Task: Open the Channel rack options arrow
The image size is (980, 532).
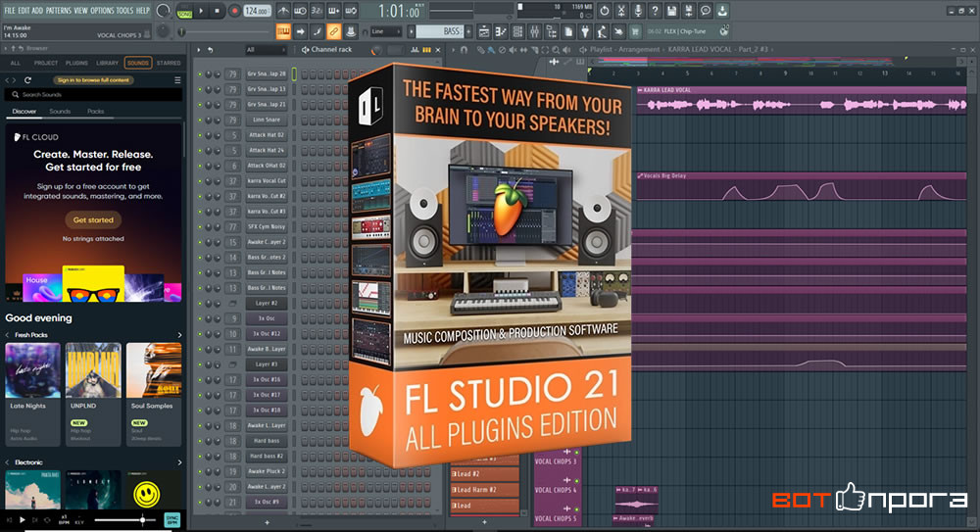Action: (x=199, y=49)
